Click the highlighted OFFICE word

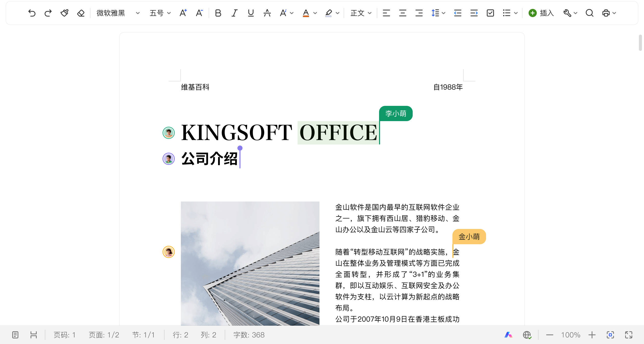338,133
